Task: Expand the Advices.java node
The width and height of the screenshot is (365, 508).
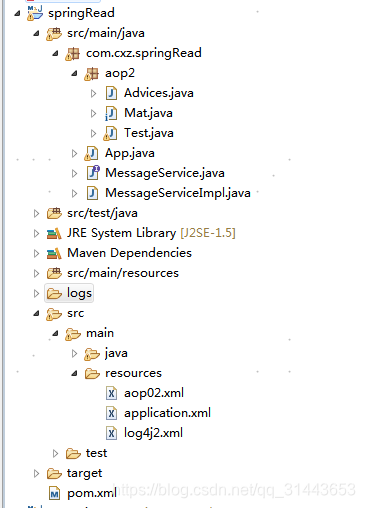Action: [x=93, y=93]
